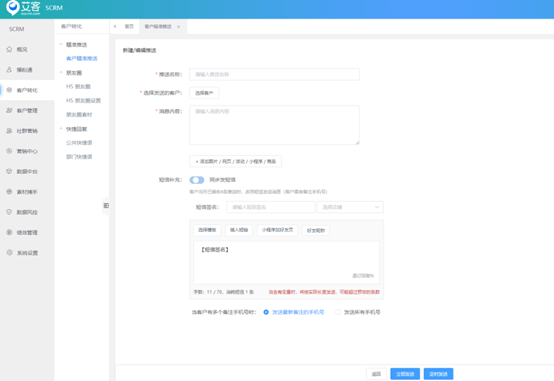Focus the 推送名称 input field
This screenshot has height=381, width=554.
(275, 74)
